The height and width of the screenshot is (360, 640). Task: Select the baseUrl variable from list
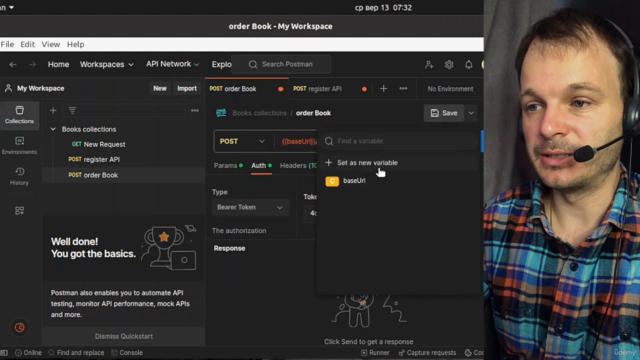(399, 181)
